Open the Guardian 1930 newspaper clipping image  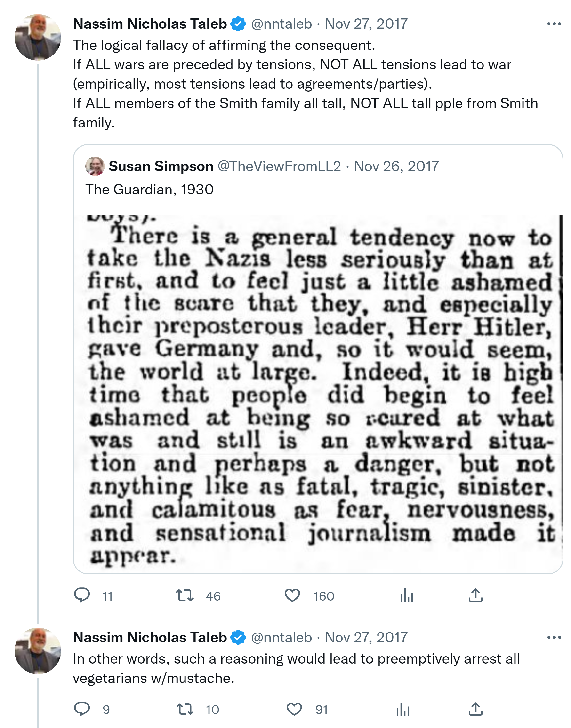coord(321,391)
